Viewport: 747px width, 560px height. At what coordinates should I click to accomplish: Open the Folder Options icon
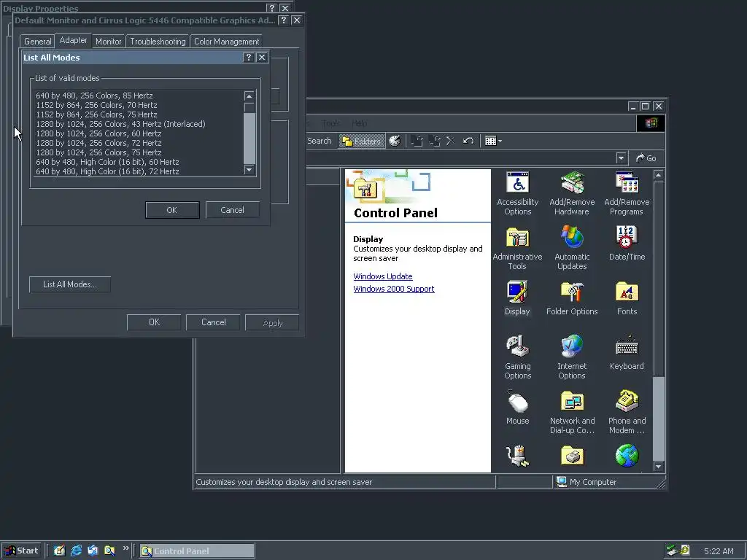coord(572,298)
